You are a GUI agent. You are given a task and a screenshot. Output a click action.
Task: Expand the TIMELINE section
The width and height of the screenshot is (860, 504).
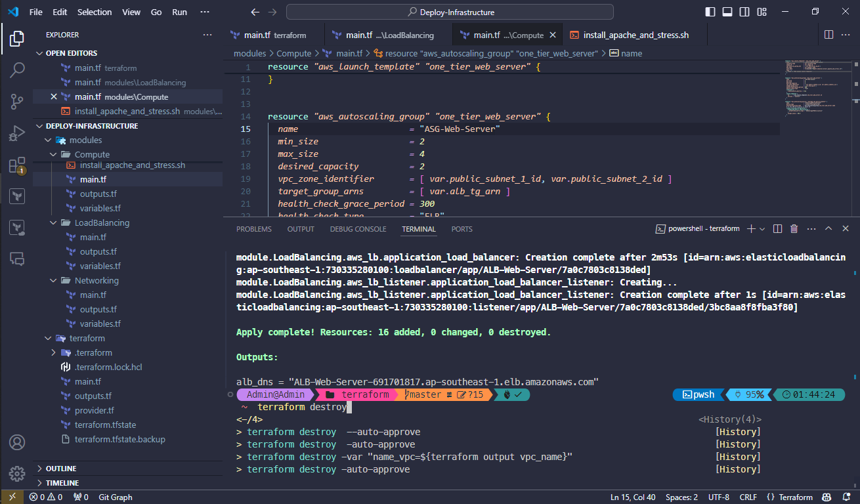point(127,483)
